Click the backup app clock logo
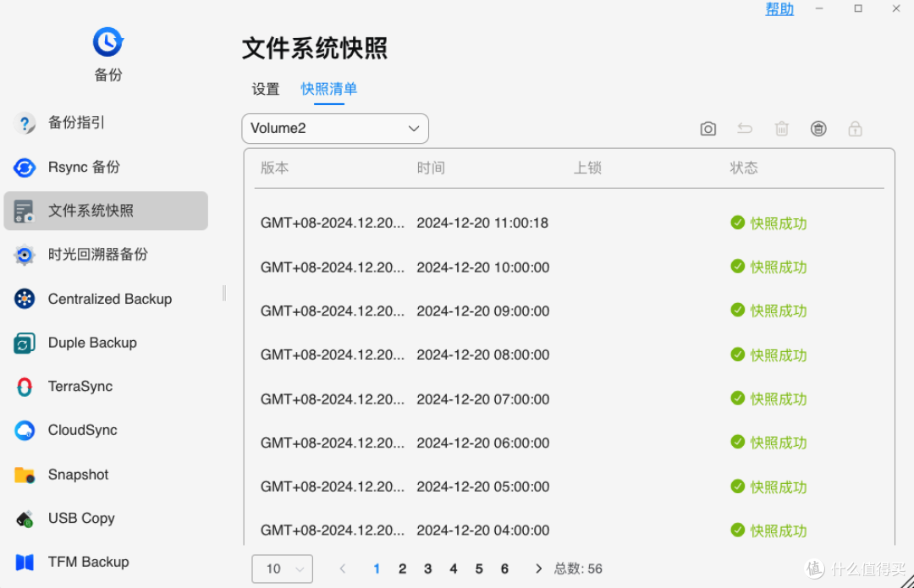 [x=107, y=42]
